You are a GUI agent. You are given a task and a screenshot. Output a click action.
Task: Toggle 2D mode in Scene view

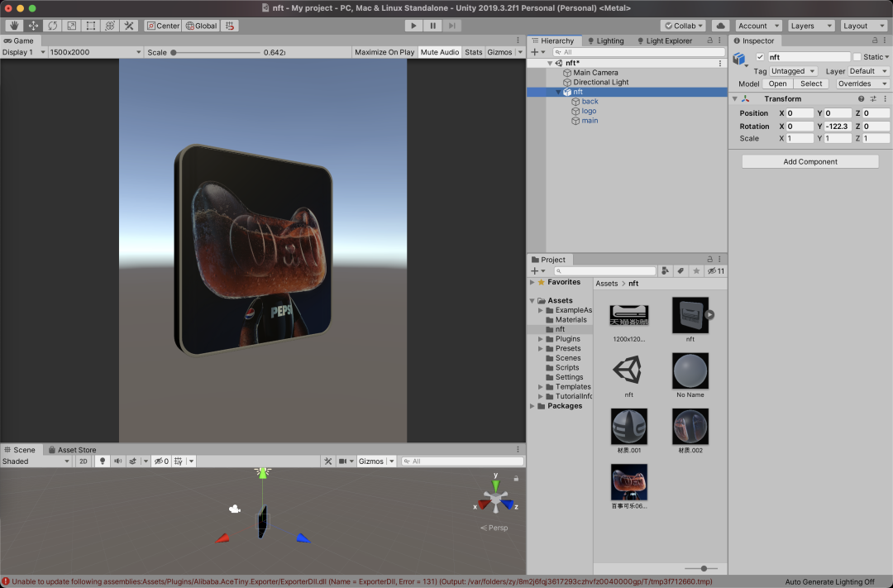[x=84, y=461]
